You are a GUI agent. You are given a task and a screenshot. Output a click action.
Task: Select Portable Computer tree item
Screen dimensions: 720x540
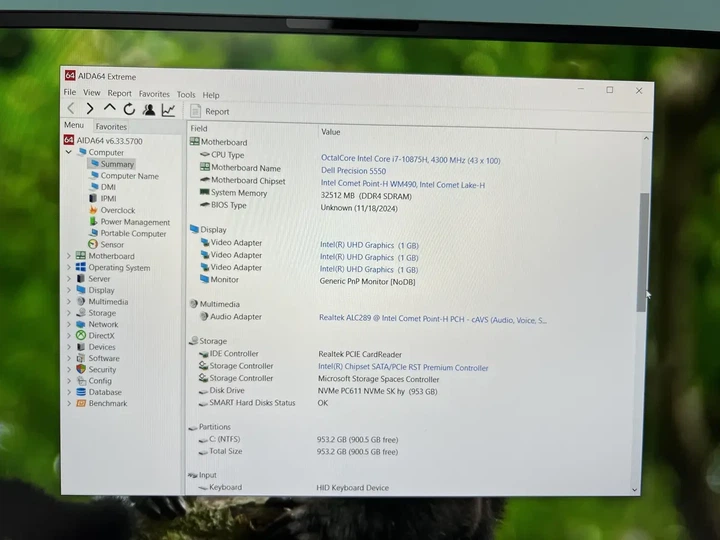coord(128,233)
